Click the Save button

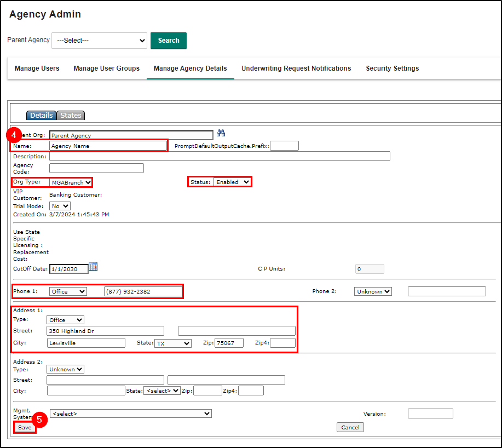pos(25,428)
